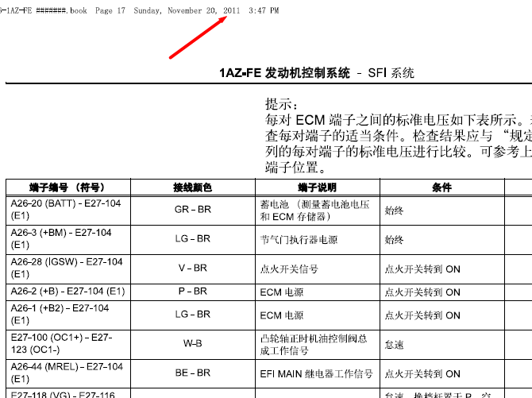
Task: Click the hint text line starting '每对 ECM 端子'
Action: pyautogui.click(x=399, y=120)
